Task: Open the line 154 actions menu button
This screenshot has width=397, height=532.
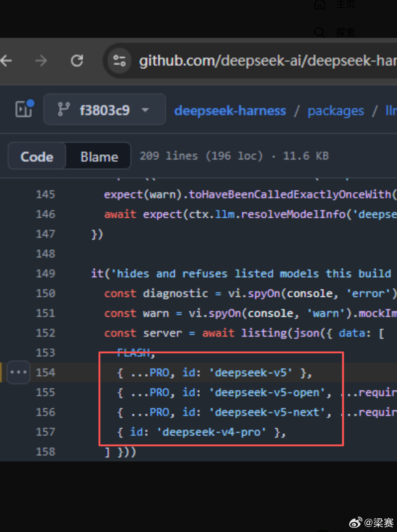Action: click(x=18, y=372)
